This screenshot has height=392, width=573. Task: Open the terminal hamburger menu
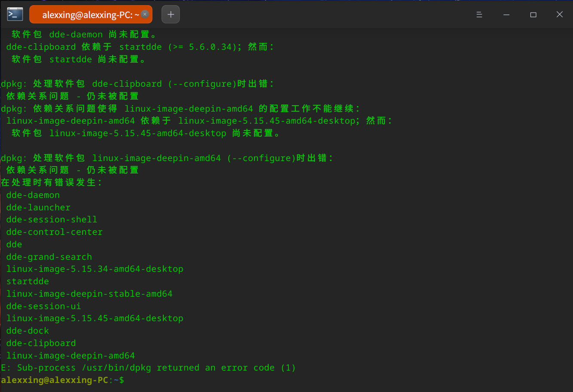tap(479, 14)
